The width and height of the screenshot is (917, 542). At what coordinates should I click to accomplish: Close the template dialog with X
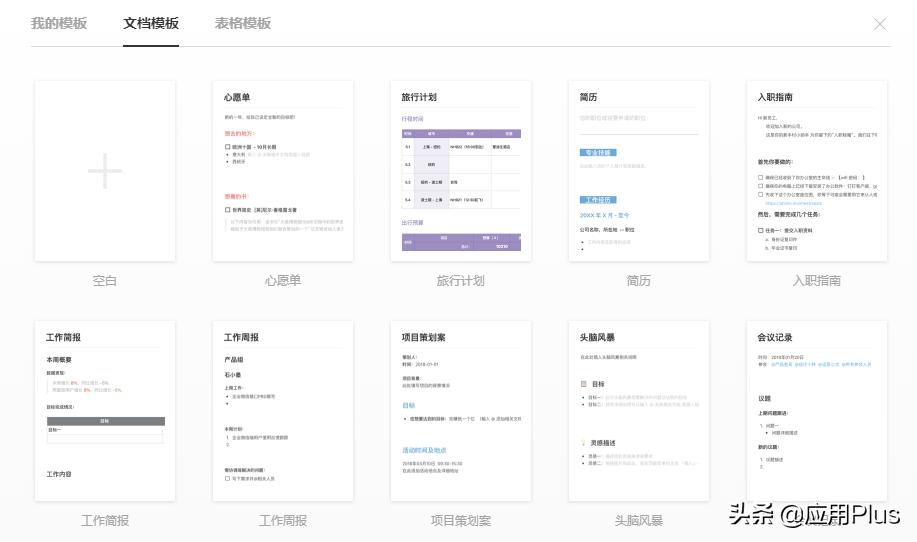[880, 24]
